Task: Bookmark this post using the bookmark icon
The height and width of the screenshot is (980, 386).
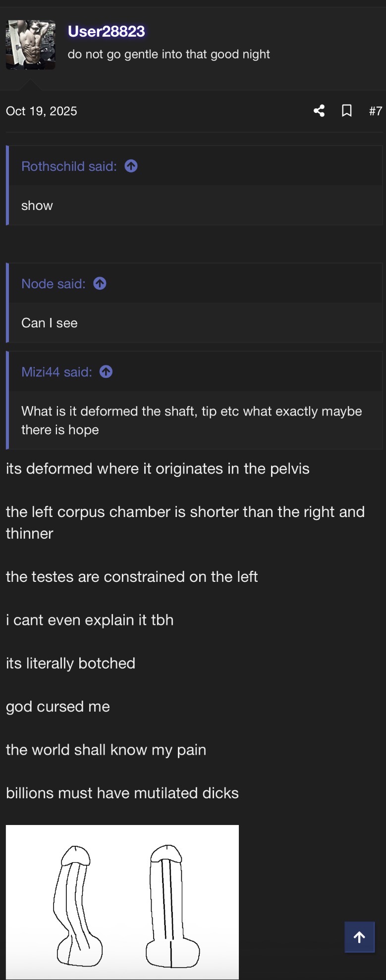Action: point(347,111)
